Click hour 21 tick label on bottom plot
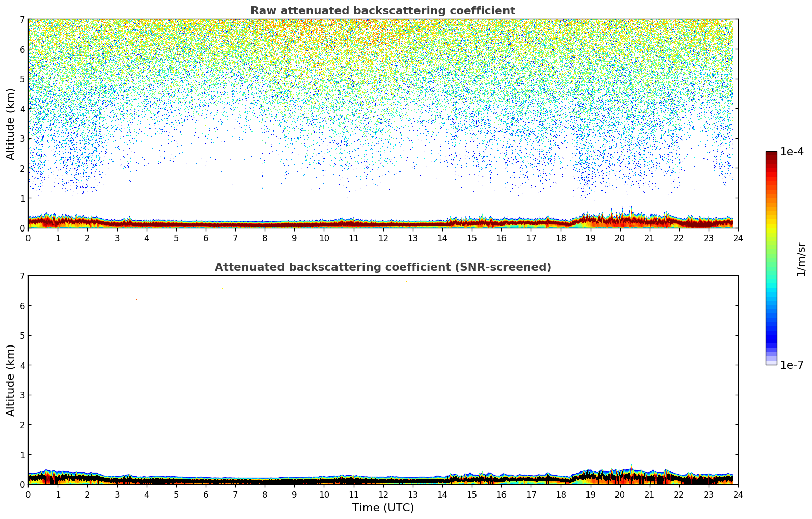This screenshot has height=519, width=812. pyautogui.click(x=649, y=495)
